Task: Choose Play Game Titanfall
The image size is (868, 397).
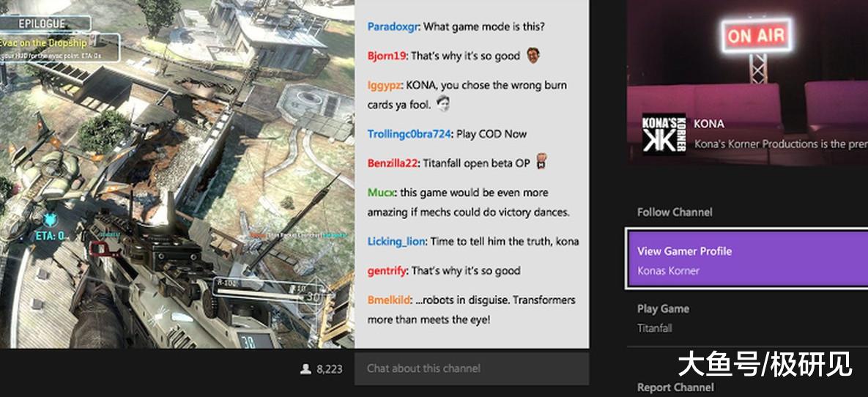Action: [x=746, y=318]
